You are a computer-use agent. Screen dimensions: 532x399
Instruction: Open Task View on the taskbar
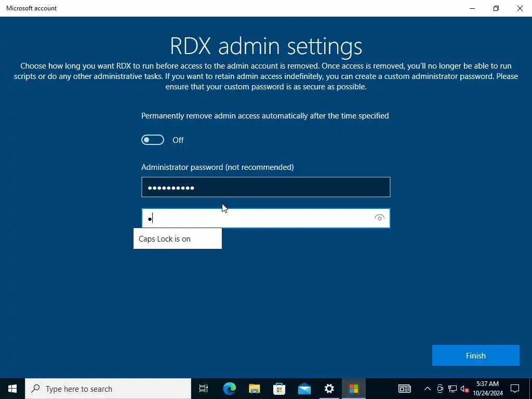[204, 389]
